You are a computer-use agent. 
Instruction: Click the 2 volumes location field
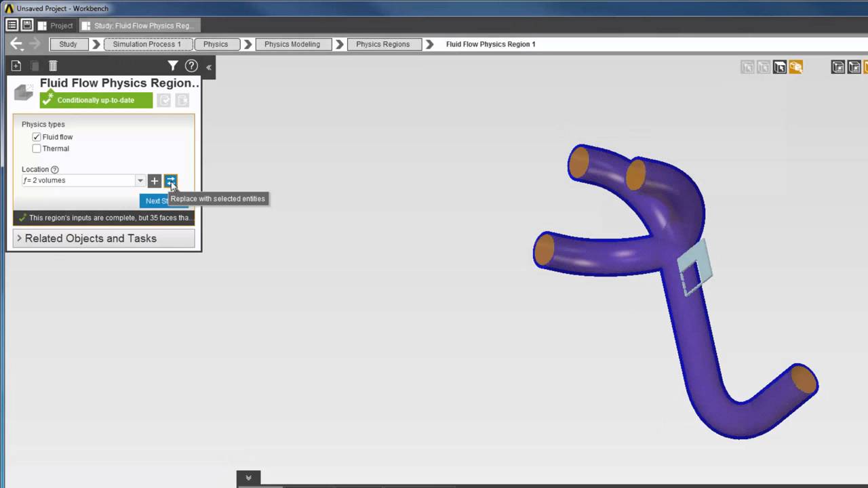(79, 181)
